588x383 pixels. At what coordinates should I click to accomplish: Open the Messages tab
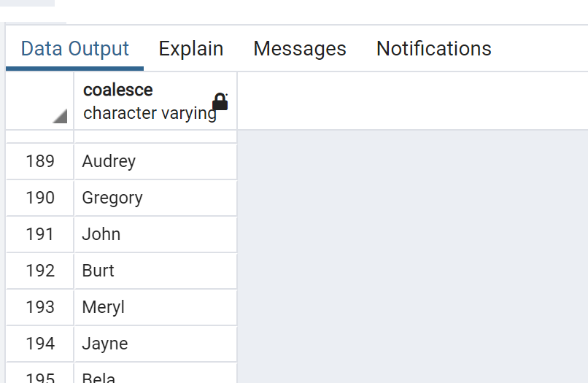point(300,49)
